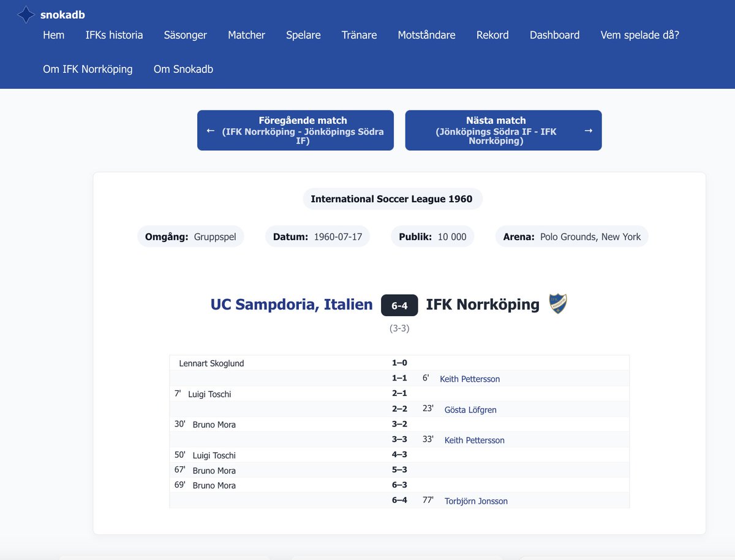Click the IFK Norrköping club crest
Viewport: 735px width, 560px height.
point(558,304)
